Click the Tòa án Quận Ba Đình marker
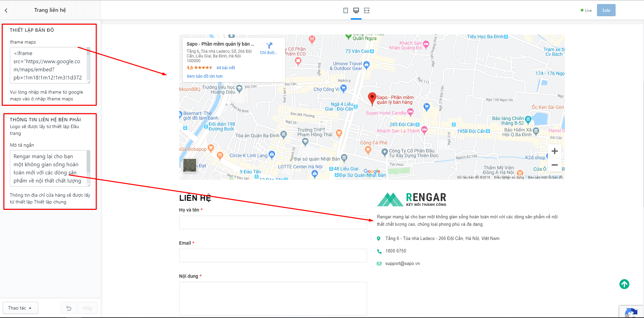Viewport: 644px width, 318px height. 283,134
